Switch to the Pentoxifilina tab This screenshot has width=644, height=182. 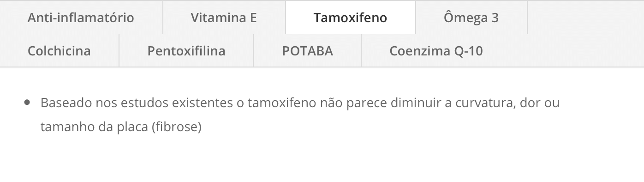[186, 50]
